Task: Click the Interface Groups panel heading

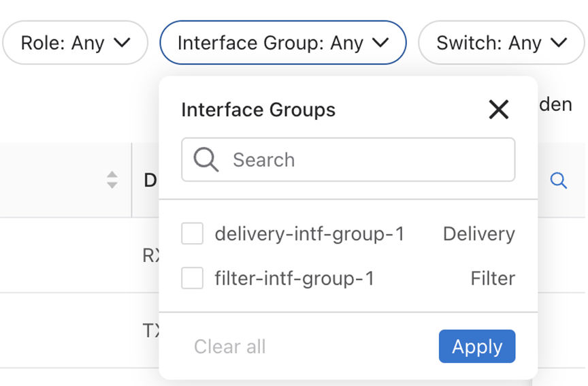Action: [258, 110]
